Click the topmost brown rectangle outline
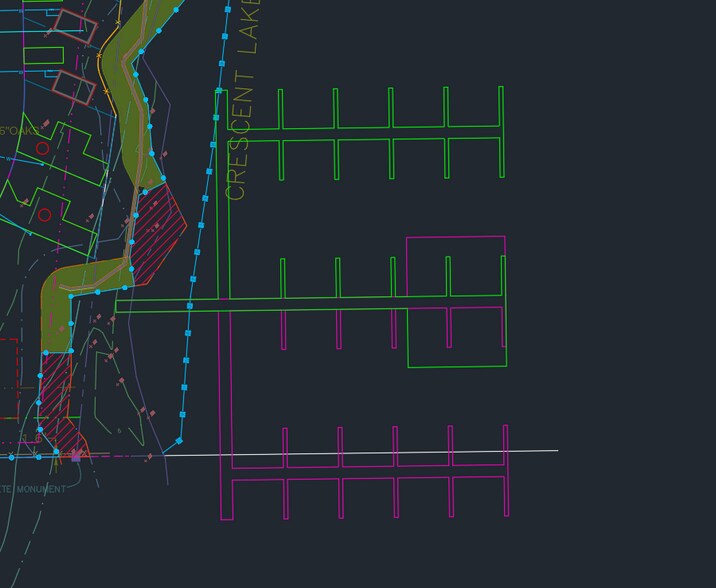 74,24
